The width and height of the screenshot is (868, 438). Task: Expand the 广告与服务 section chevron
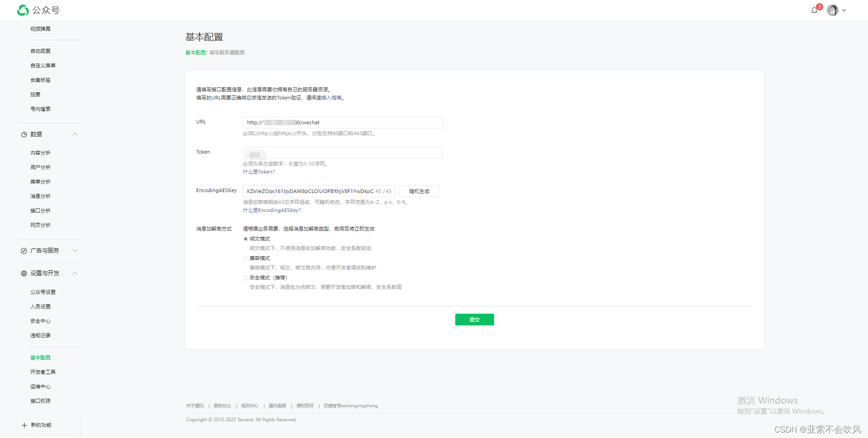coord(75,250)
